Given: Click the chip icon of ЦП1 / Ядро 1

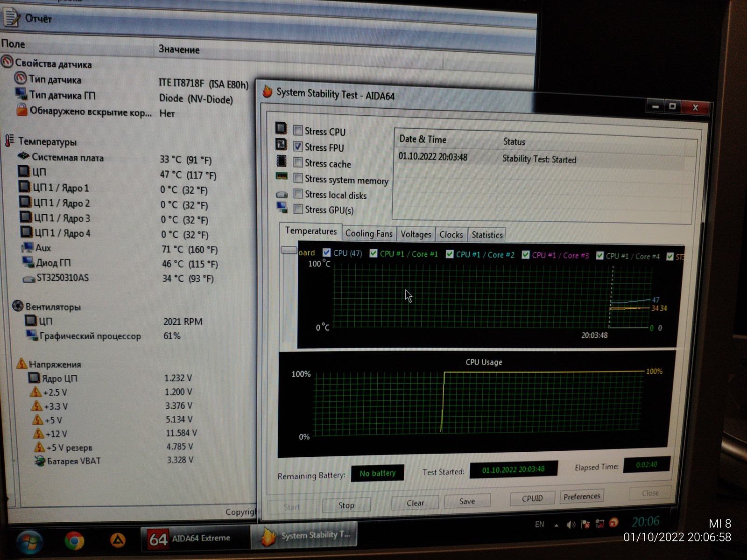Looking at the screenshot, I should 24,187.
